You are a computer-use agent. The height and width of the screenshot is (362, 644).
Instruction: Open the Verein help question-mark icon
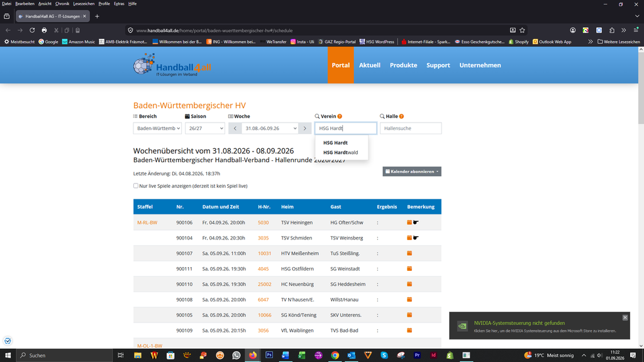(340, 116)
